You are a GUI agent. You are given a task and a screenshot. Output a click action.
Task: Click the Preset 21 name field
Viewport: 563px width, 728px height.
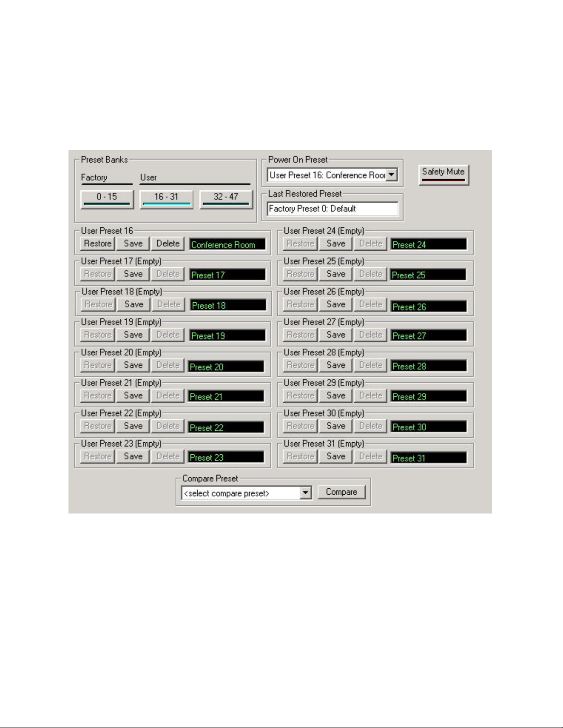click(226, 396)
